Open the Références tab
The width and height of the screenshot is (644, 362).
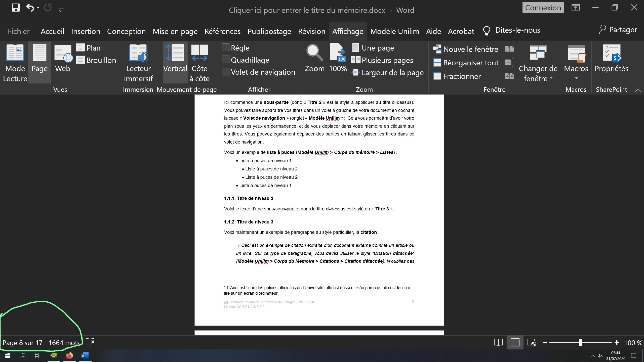click(222, 31)
